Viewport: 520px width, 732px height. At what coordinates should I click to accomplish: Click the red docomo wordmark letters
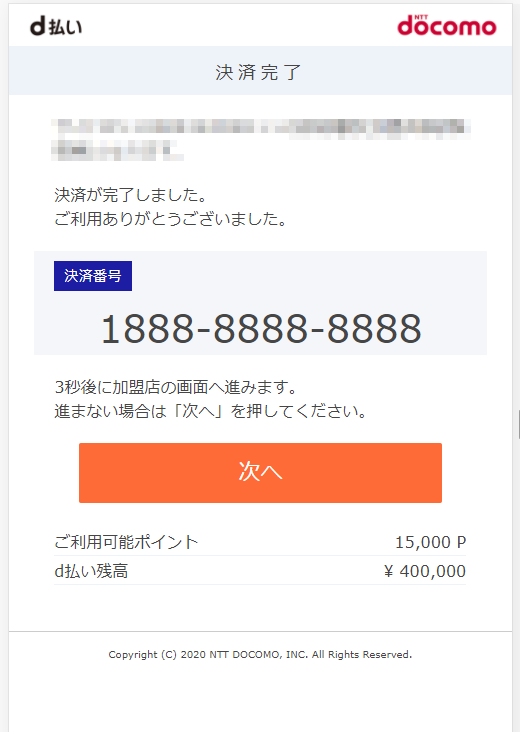(447, 27)
